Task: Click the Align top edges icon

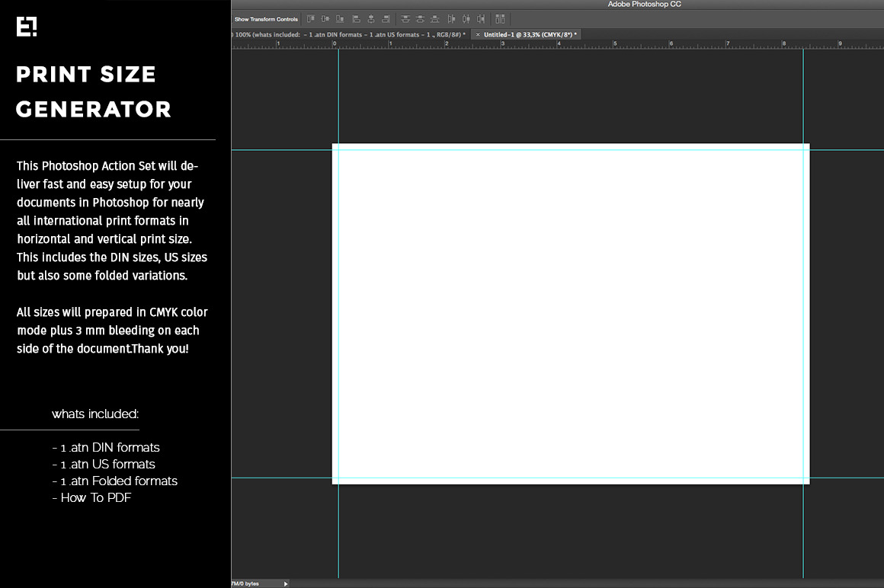Action: pyautogui.click(x=311, y=19)
